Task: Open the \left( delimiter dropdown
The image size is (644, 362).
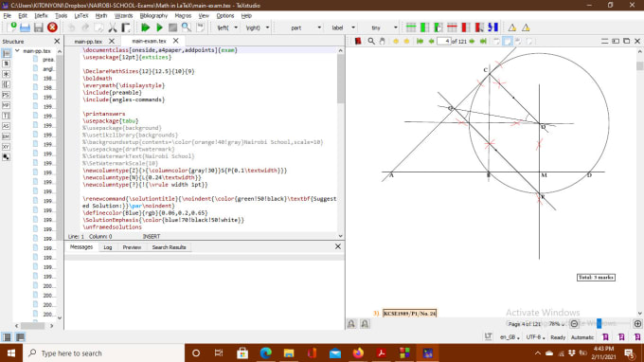Action: pos(227,27)
